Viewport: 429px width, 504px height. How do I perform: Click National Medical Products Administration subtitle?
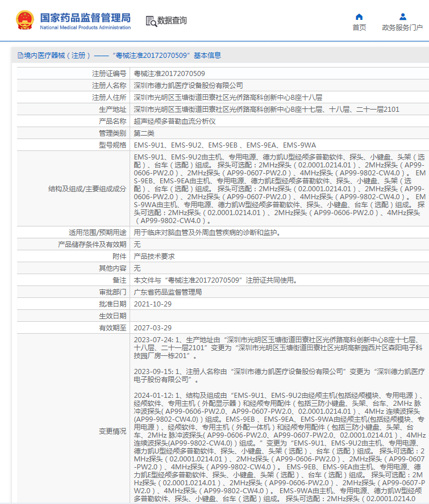[x=85, y=28]
